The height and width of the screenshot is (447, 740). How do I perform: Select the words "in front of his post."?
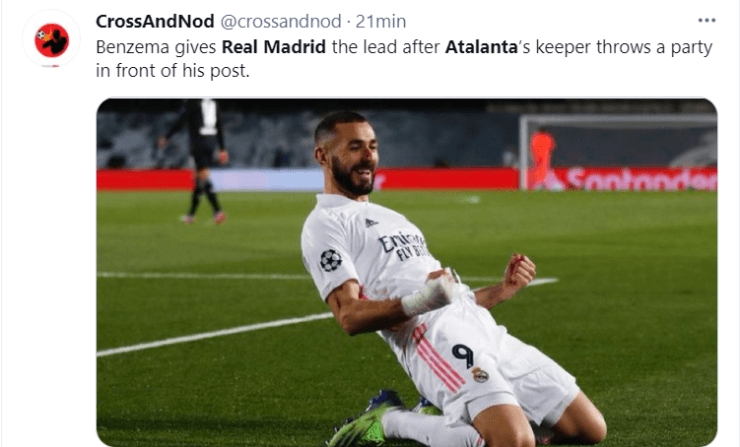[172, 71]
